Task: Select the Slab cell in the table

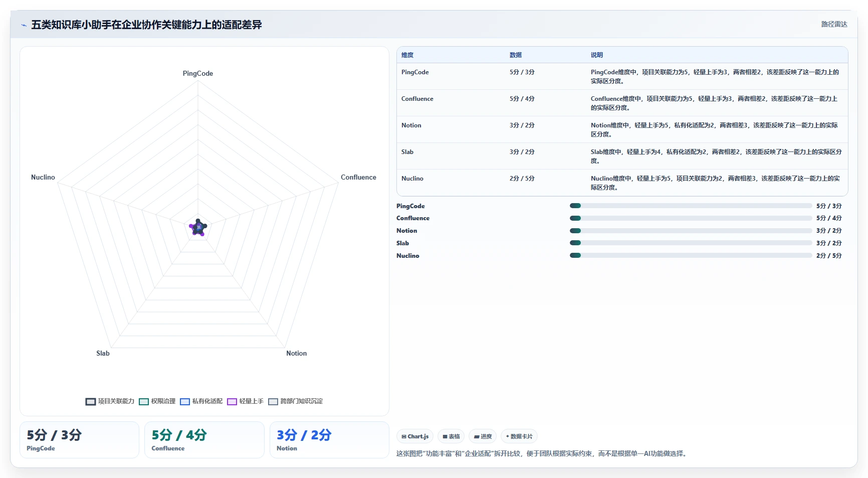Action: (407, 152)
